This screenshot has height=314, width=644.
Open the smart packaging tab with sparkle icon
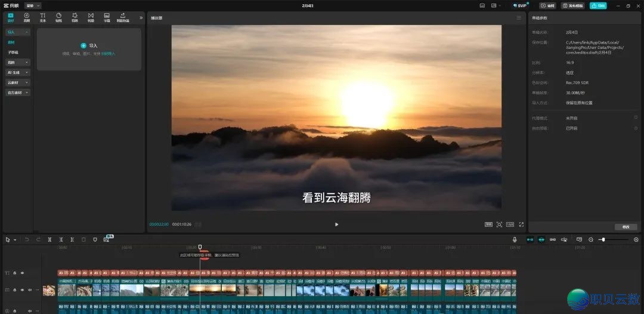[x=123, y=17]
